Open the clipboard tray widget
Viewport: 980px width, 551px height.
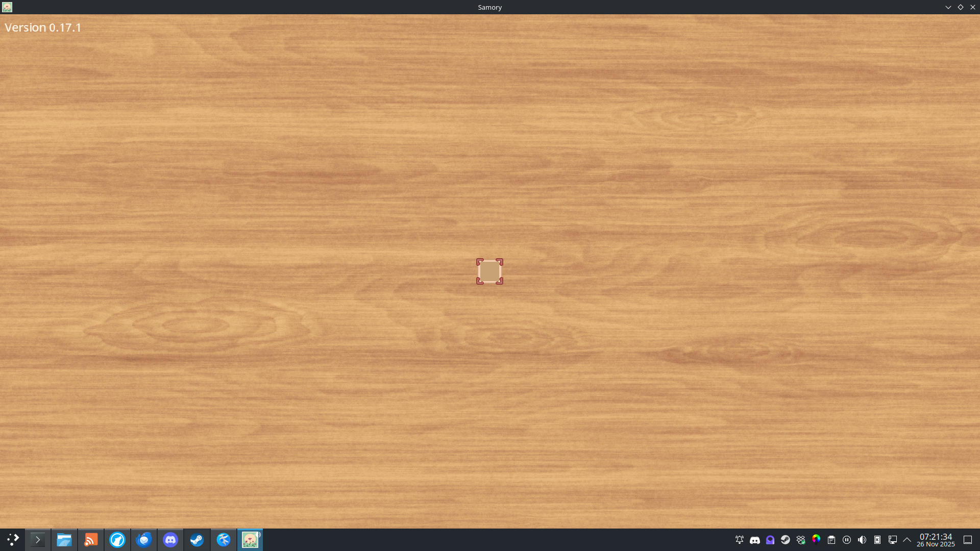831,540
